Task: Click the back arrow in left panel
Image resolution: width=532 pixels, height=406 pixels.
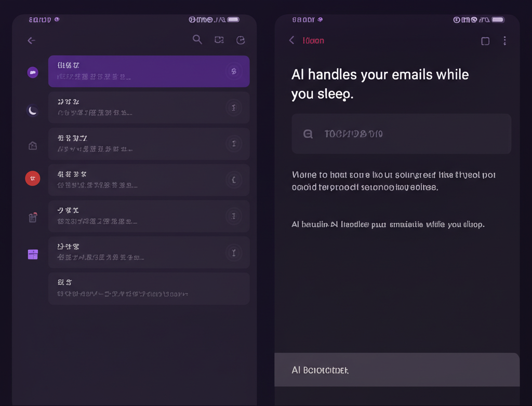Action: pos(32,40)
